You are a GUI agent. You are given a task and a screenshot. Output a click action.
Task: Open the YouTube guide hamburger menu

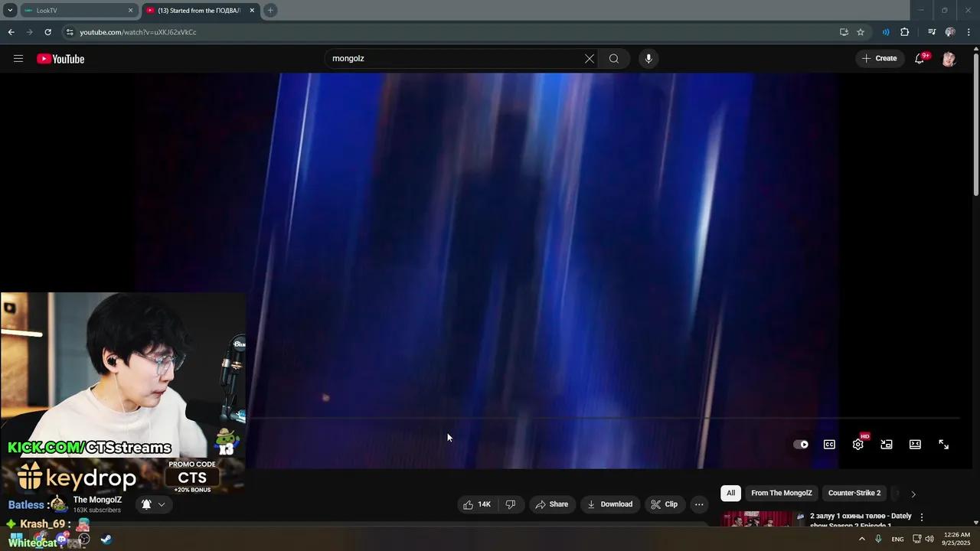pos(18,59)
